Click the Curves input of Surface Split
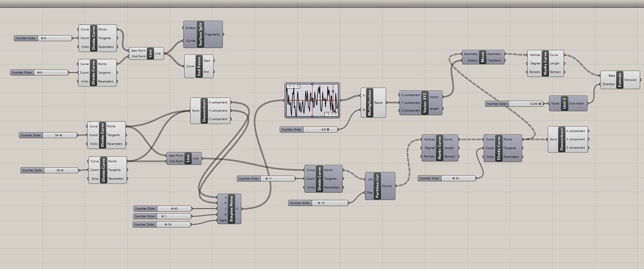Image resolution: width=644 pixels, height=269 pixels. point(191,41)
